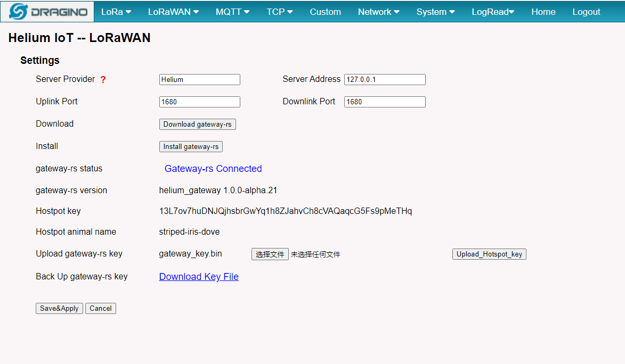The width and height of the screenshot is (625, 364).
Task: Click the Settings section heading
Action: coord(40,60)
